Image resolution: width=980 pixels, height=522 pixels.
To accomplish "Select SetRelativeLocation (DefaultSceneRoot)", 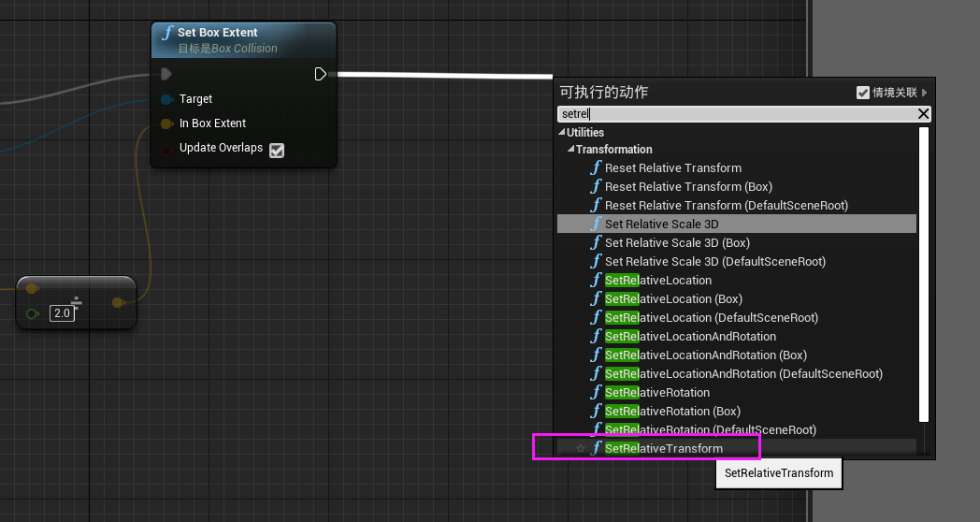I will [x=712, y=317].
